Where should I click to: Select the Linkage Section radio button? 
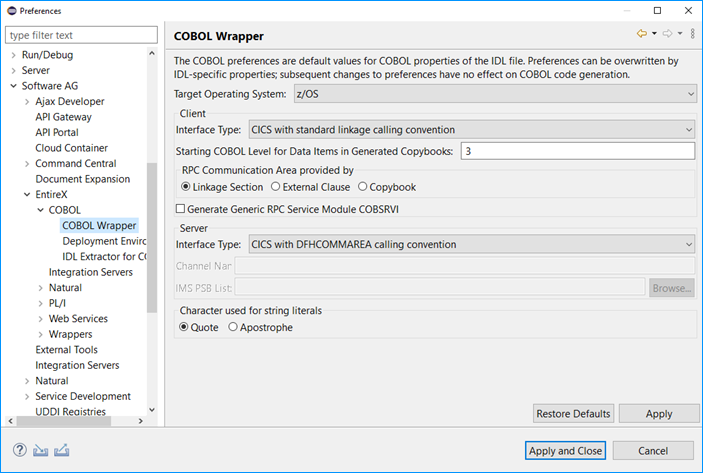(x=186, y=187)
